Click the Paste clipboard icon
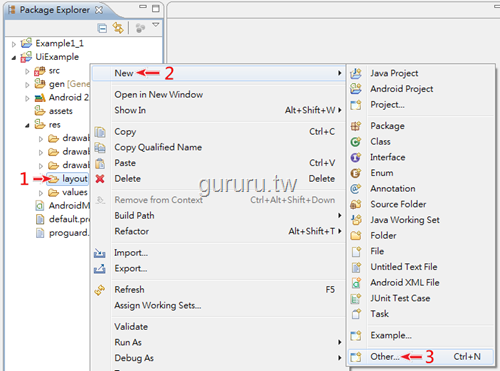 coord(100,163)
